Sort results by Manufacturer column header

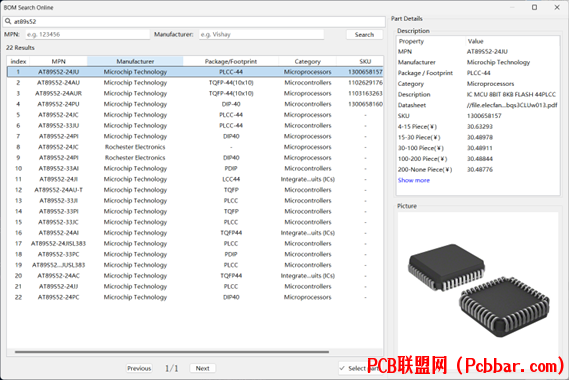coord(135,61)
